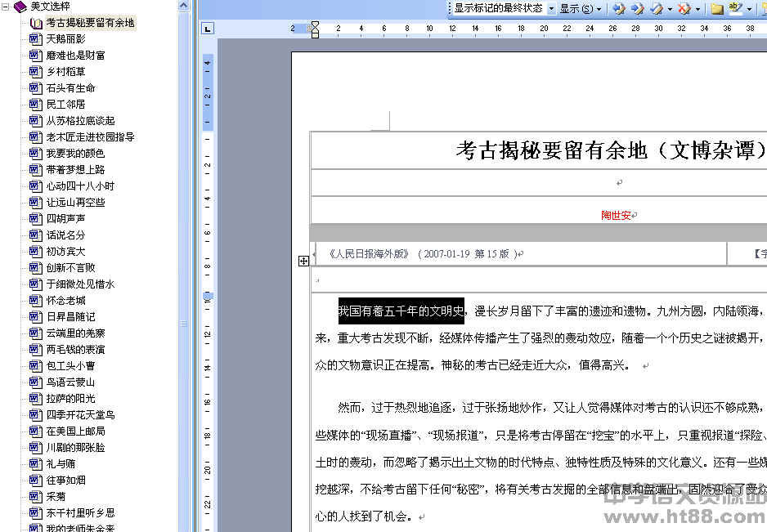Open 四季开花天堂鸟 document
Image resolution: width=767 pixels, height=532 pixels.
click(x=80, y=414)
